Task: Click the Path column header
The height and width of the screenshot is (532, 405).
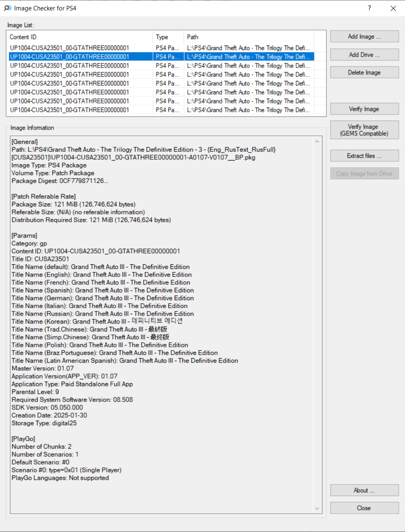Action: pyautogui.click(x=249, y=37)
